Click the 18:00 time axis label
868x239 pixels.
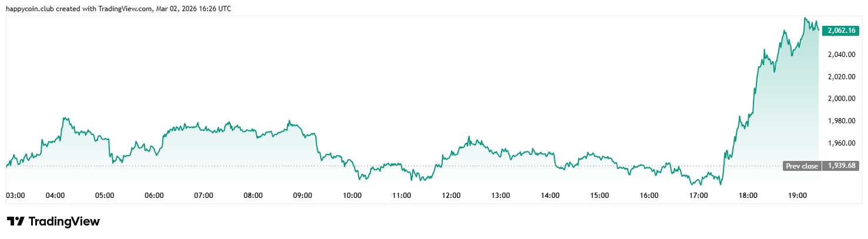click(748, 195)
